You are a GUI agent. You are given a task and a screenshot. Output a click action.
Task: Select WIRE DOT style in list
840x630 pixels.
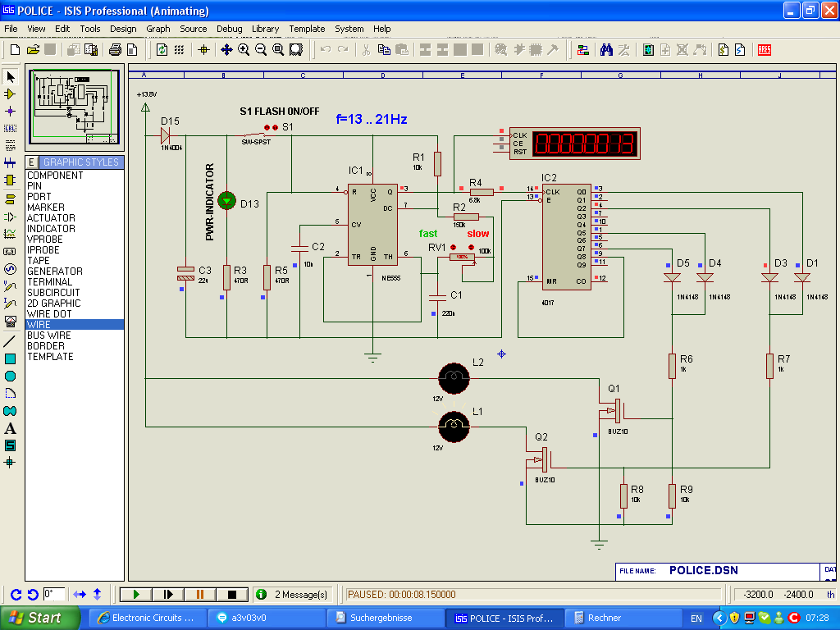75,314
